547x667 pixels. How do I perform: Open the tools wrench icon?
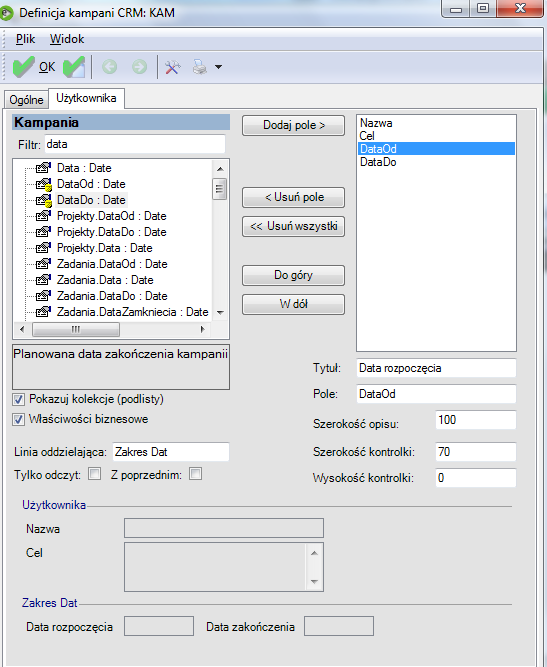(x=172, y=67)
